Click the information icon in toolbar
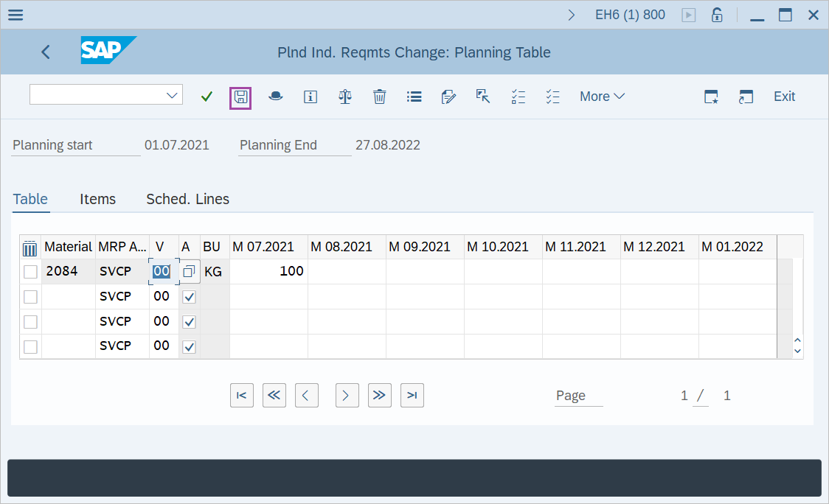Image resolution: width=829 pixels, height=504 pixels. coord(311,97)
